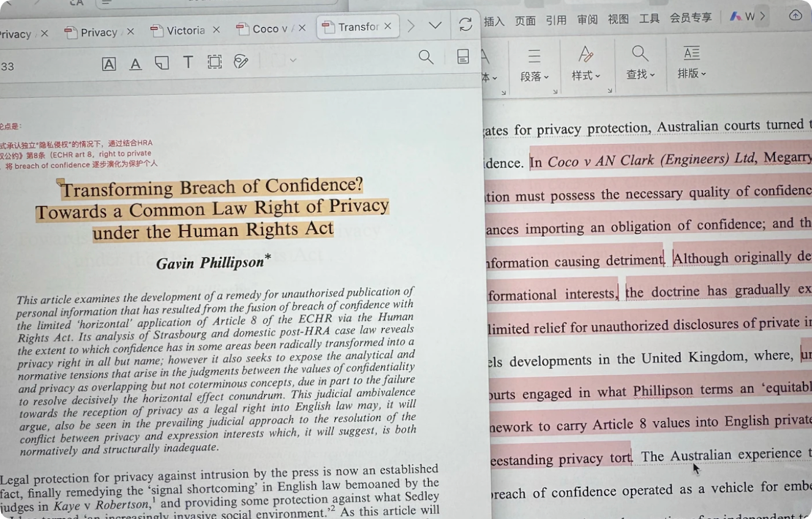Click the comment marker at title's top-left corner
Viewport: 812px width, 519px height.
pos(61,182)
